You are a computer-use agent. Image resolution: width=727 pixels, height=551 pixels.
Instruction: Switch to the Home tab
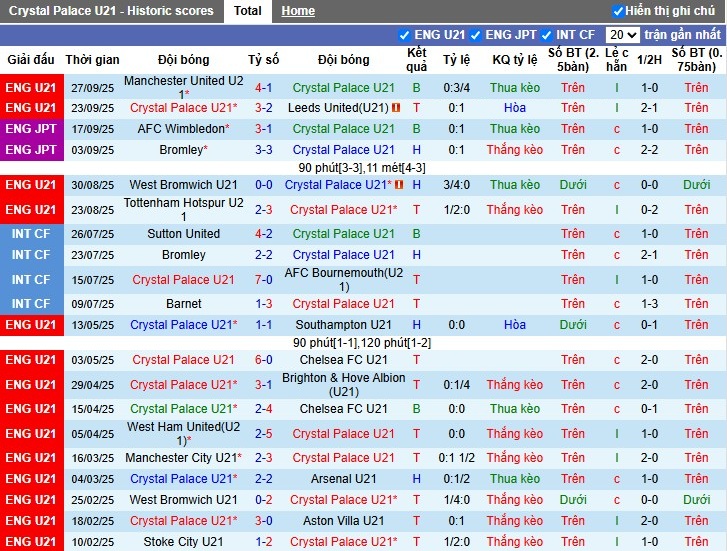pyautogui.click(x=297, y=11)
